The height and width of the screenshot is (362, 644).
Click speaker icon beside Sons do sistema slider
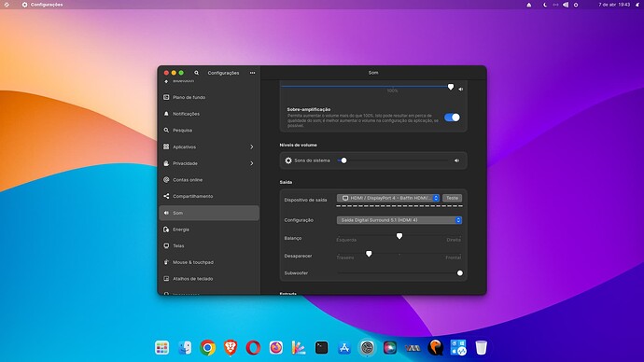(x=456, y=160)
